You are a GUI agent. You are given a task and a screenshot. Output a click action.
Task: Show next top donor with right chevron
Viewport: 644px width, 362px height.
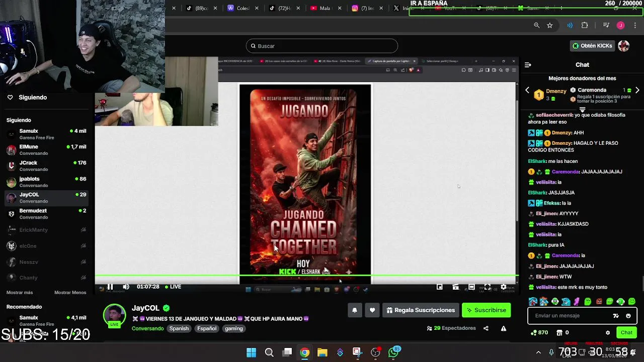point(637,90)
